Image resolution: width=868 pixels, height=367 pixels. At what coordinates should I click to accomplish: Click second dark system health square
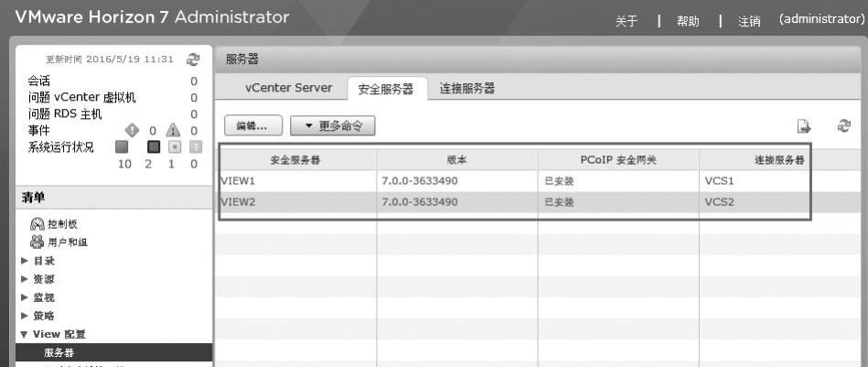(154, 146)
